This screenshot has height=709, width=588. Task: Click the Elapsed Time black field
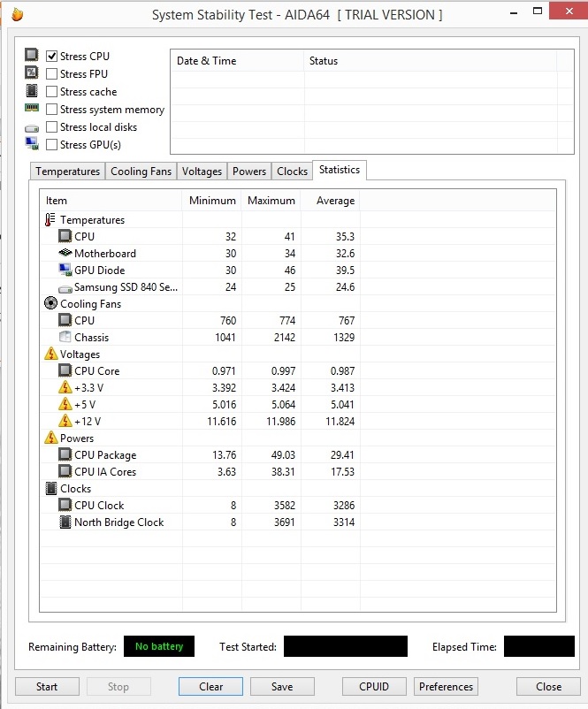(x=539, y=646)
